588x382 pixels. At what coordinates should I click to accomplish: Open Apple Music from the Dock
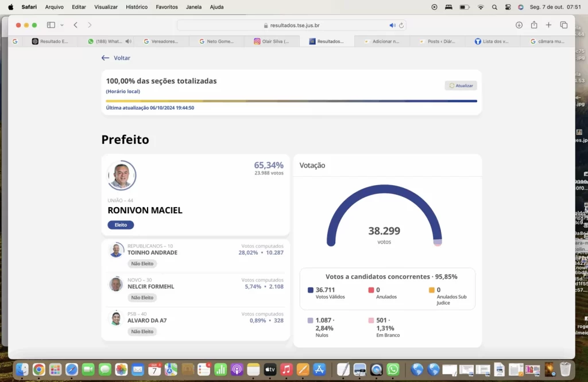coord(287,369)
